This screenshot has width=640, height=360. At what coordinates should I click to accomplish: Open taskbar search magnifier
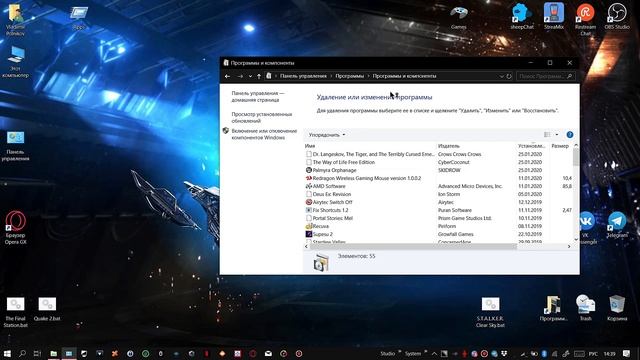[x=22, y=353]
